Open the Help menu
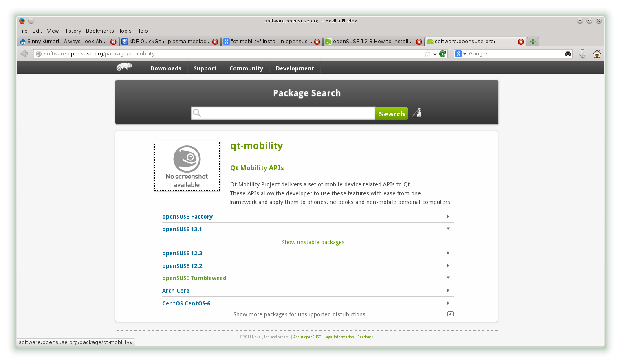 click(x=142, y=31)
